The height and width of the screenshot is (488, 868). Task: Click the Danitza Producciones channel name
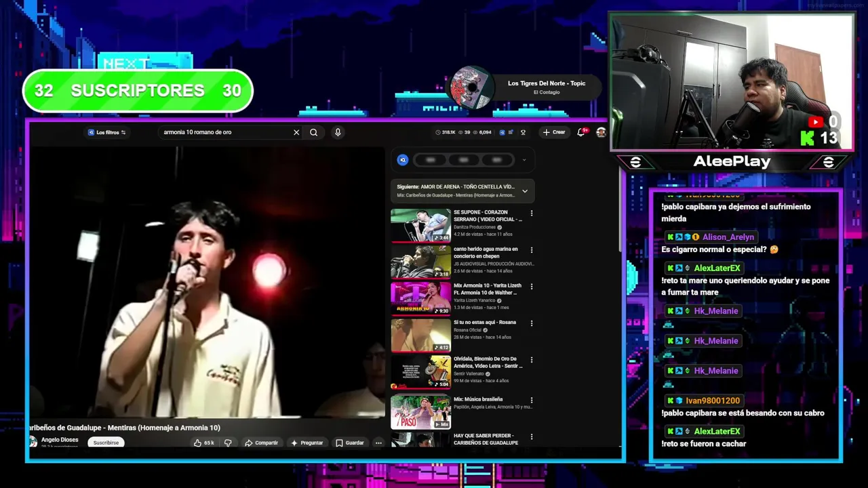coord(475,227)
